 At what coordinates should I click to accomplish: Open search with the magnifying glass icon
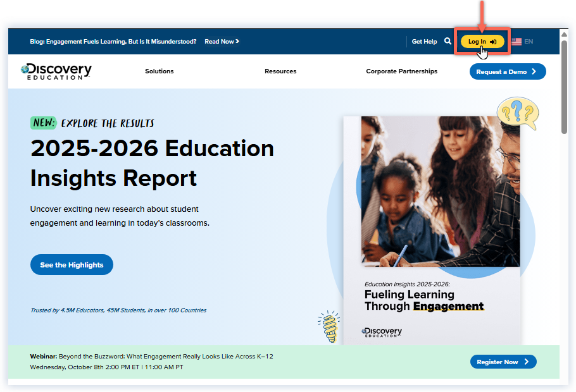point(446,41)
